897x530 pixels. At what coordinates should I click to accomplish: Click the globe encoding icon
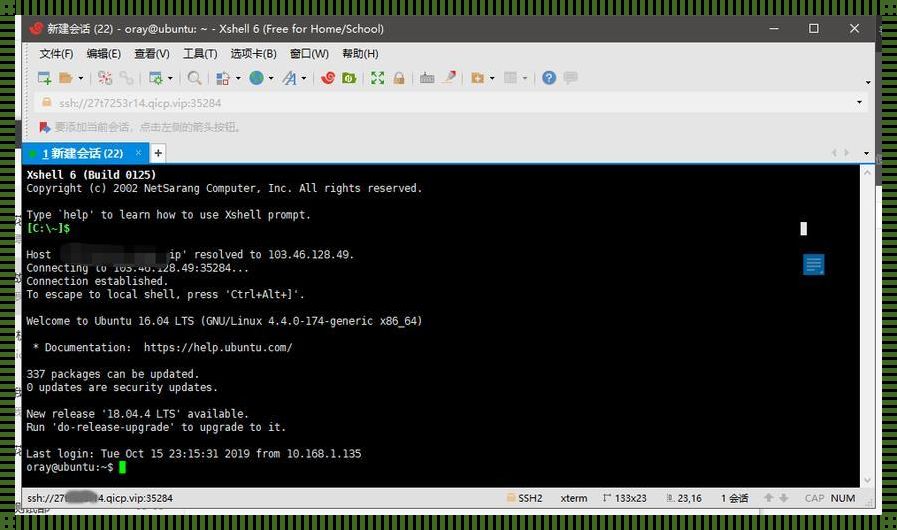pos(256,78)
